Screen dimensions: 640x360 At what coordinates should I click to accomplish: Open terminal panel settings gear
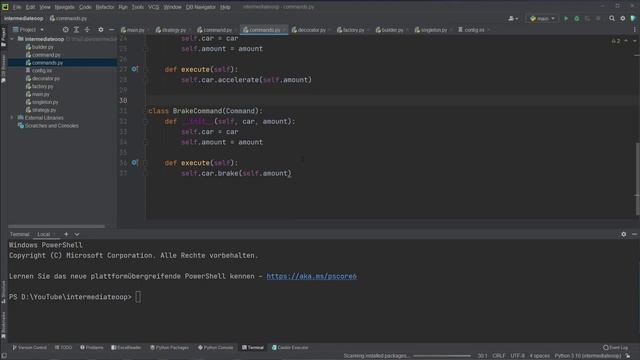624,234
